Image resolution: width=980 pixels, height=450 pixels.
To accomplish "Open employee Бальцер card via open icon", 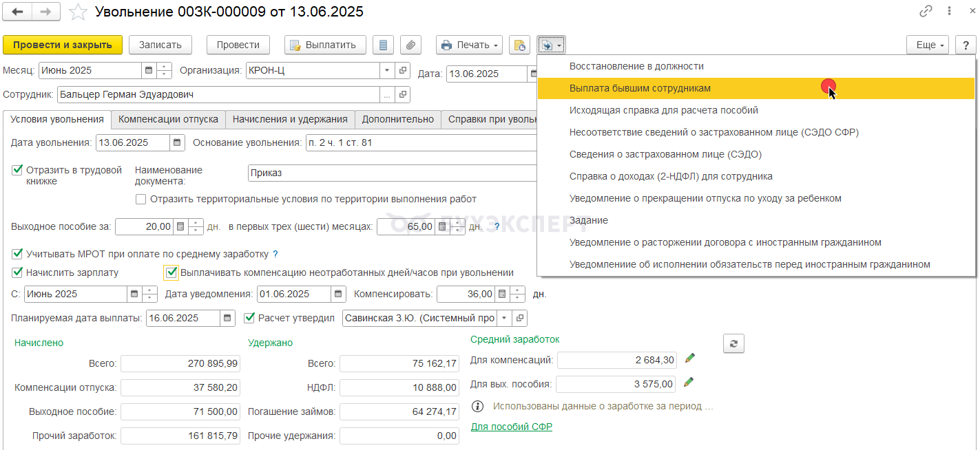I will [403, 94].
